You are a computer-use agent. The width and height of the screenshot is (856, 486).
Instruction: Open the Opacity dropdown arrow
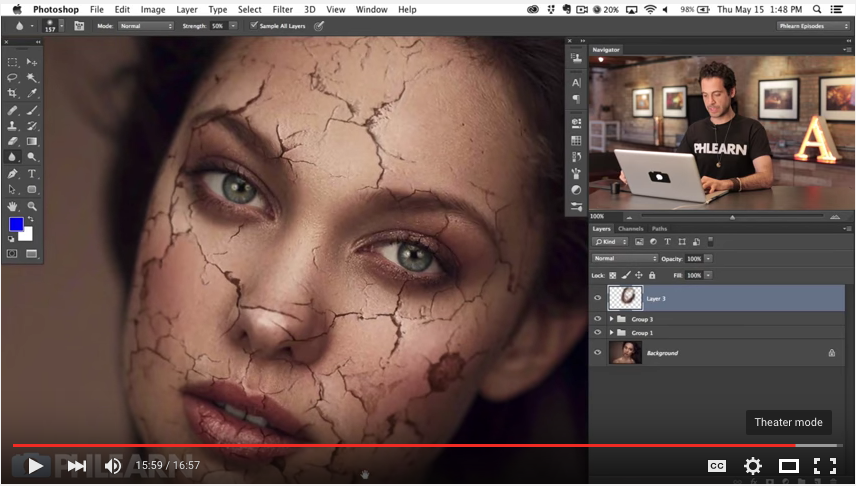tap(708, 258)
